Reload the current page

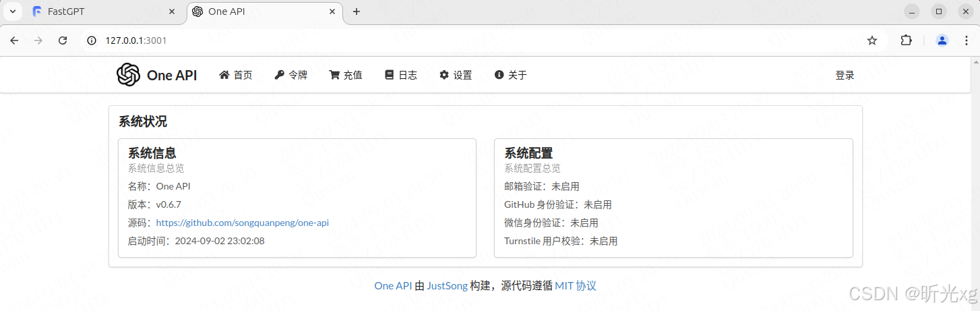point(63,40)
